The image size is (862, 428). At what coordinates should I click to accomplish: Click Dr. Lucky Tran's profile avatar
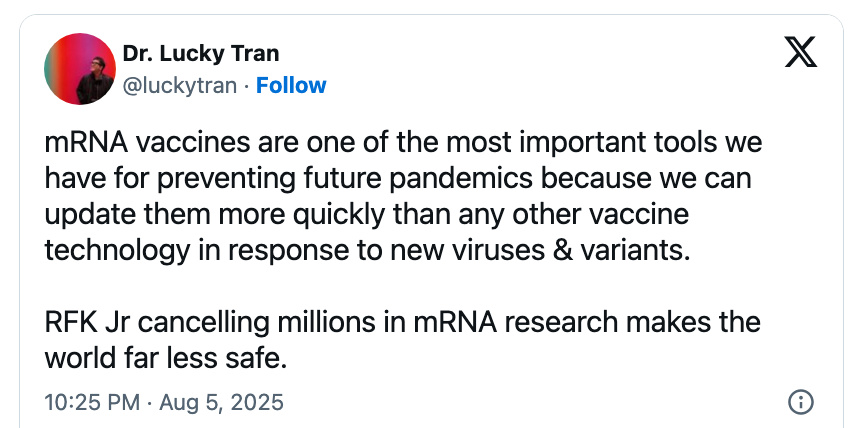(x=80, y=68)
